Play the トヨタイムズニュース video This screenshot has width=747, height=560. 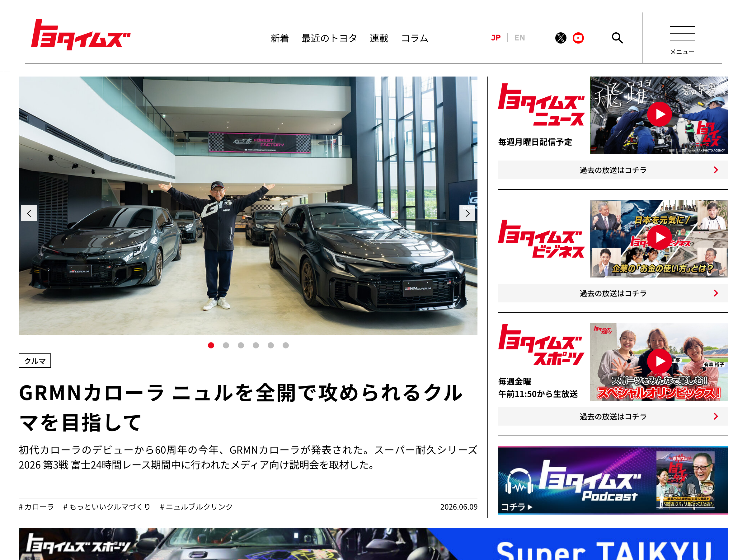click(659, 115)
